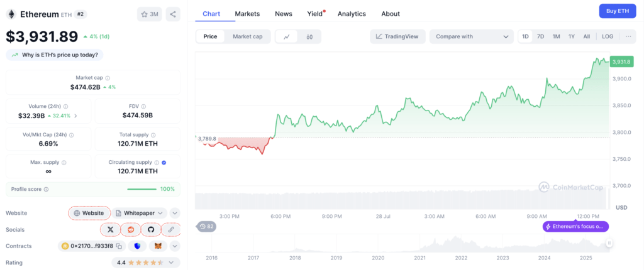644x270 pixels.
Task: Select the All time range
Action: pyautogui.click(x=587, y=36)
